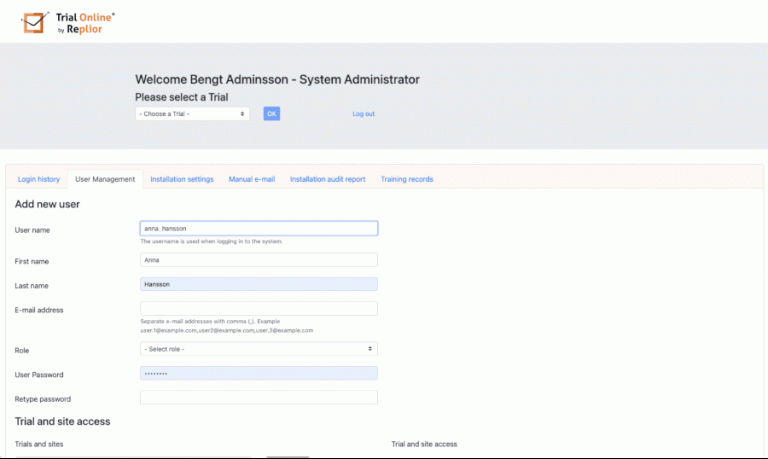Image resolution: width=768 pixels, height=459 pixels.
Task: Click the empty E-mail address field
Action: click(x=258, y=309)
